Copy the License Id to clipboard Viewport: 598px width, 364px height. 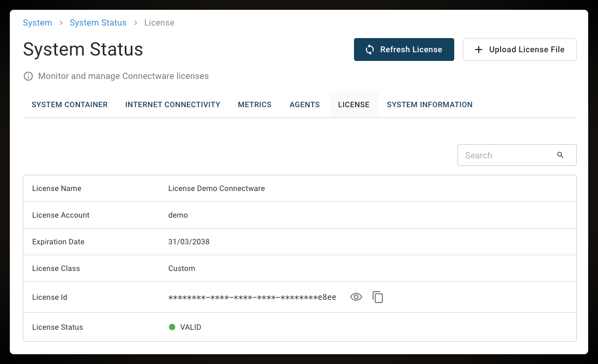pyautogui.click(x=377, y=297)
